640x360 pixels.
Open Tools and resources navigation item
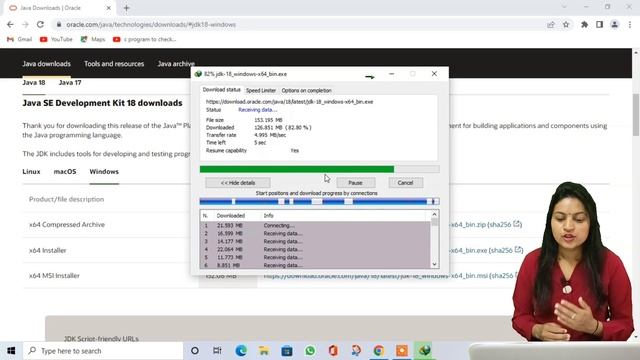(114, 64)
